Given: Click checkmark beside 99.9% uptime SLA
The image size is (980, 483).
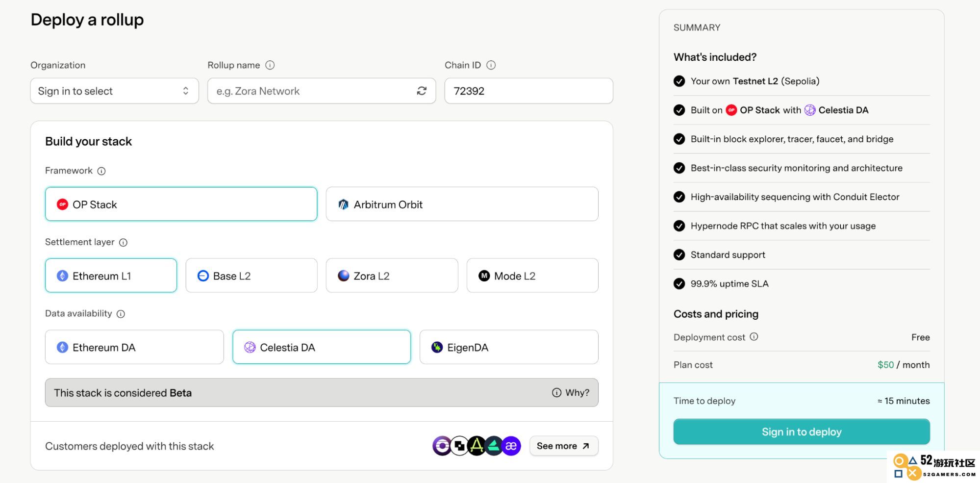Looking at the screenshot, I should tap(679, 283).
